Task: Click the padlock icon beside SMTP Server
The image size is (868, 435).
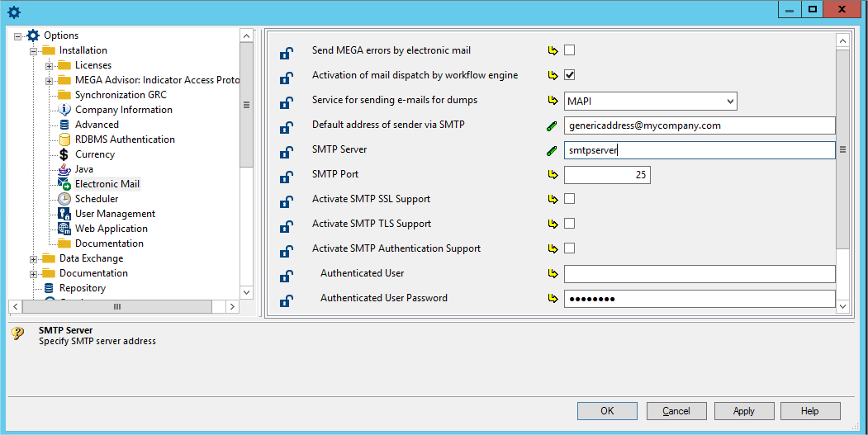Action: pos(286,153)
